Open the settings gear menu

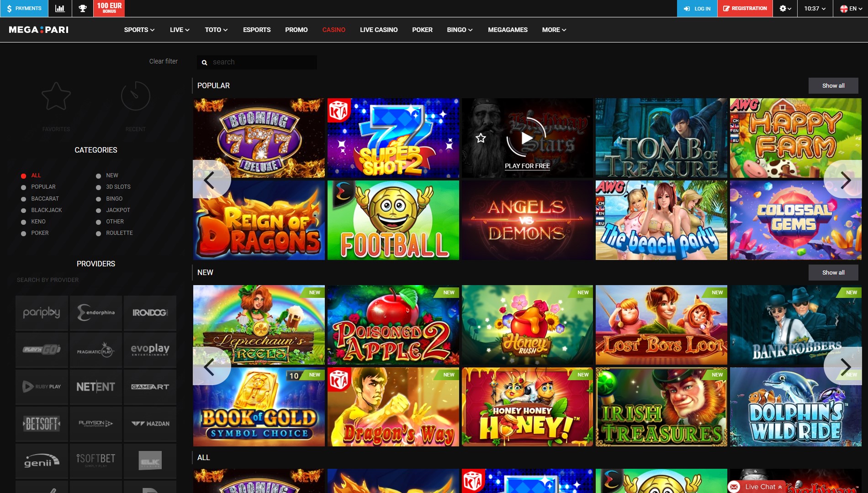785,8
